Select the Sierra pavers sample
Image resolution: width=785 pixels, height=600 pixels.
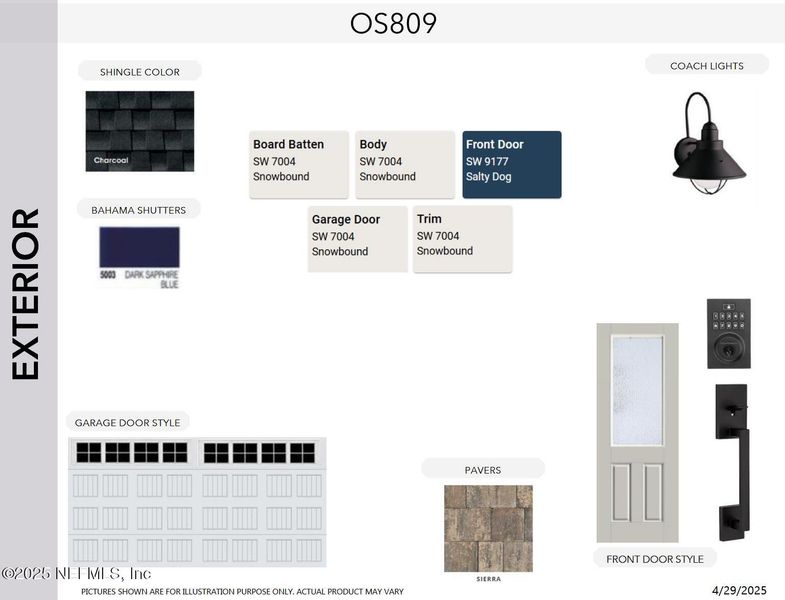pyautogui.click(x=488, y=528)
